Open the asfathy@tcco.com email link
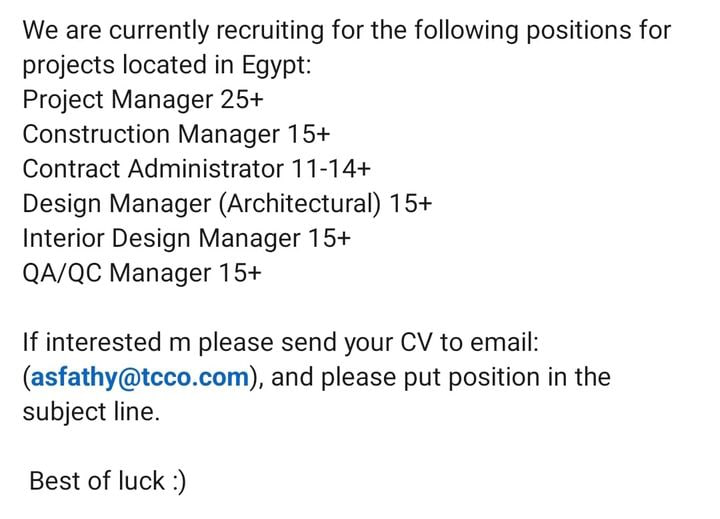This screenshot has height=519, width=720. pyautogui.click(x=140, y=378)
